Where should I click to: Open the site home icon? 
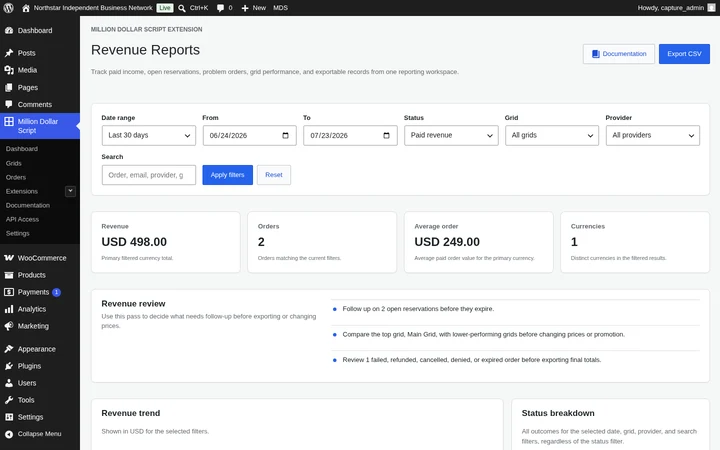point(26,8)
